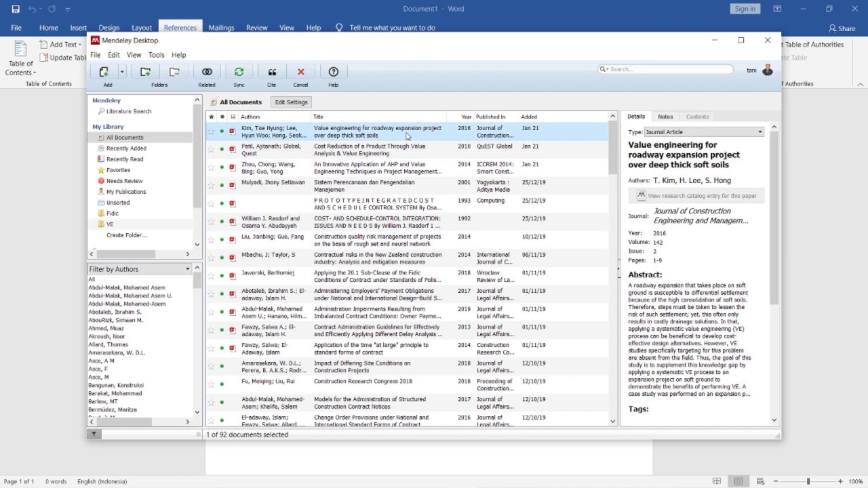Click the Cite quotation icon
This screenshot has width=868, height=488.
[272, 72]
